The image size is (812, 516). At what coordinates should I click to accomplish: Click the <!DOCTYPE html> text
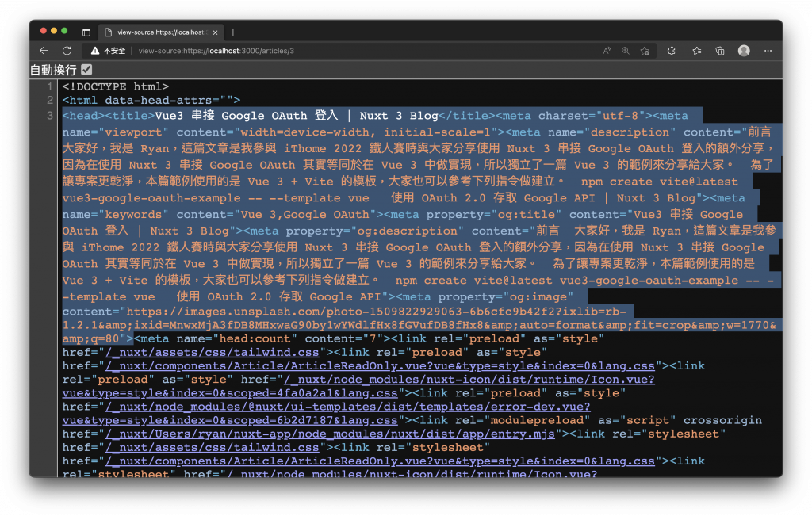[x=116, y=86]
